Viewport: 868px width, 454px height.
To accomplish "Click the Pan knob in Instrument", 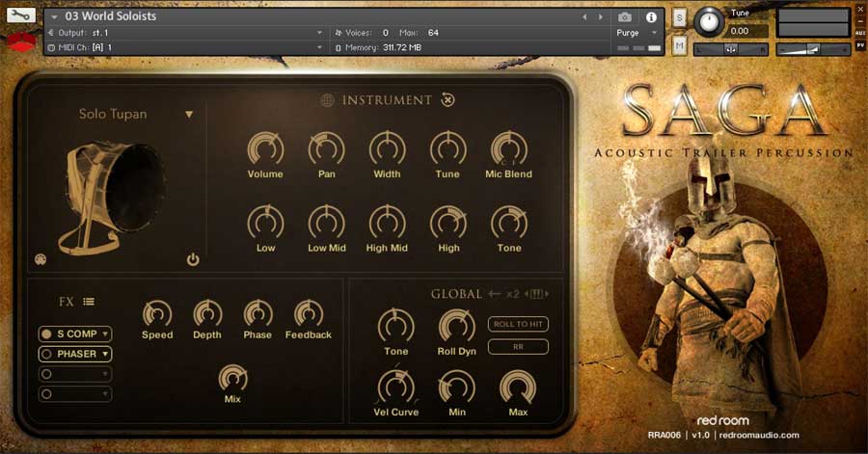I will pyautogui.click(x=326, y=148).
